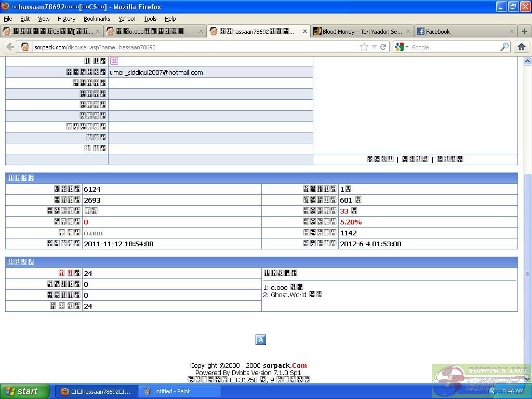Open the Bookmarks menu
The height and width of the screenshot is (399, 532).
point(97,19)
